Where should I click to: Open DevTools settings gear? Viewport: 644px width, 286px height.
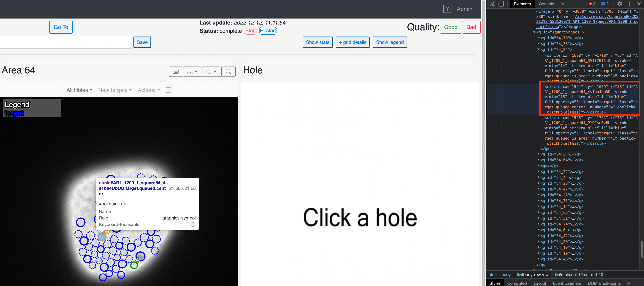tap(619, 4)
